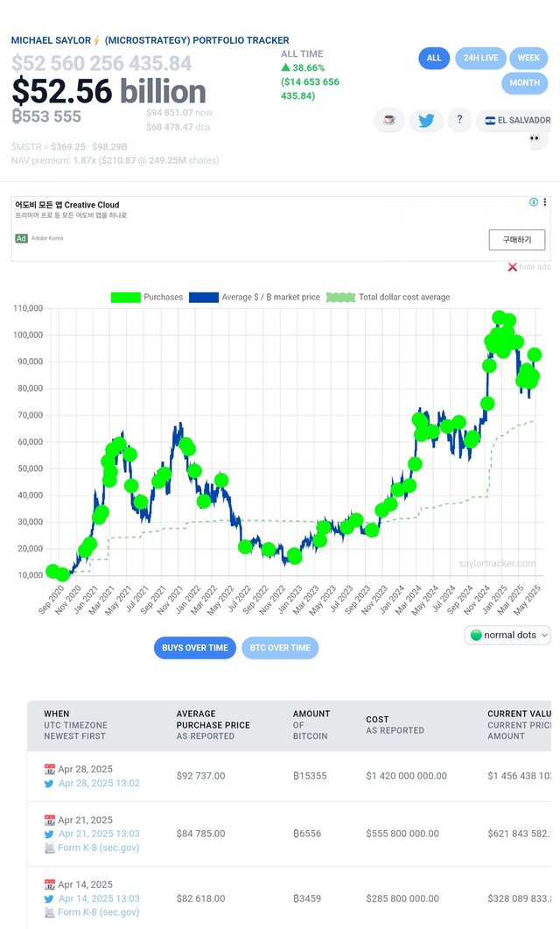Toggle the Purchases legend swatch
Screen dimensions: 560x929
[x=125, y=298]
